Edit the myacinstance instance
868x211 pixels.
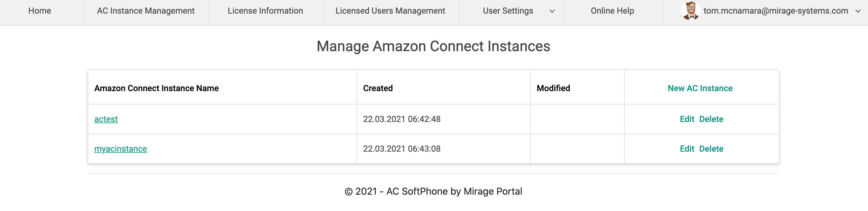[x=687, y=149]
